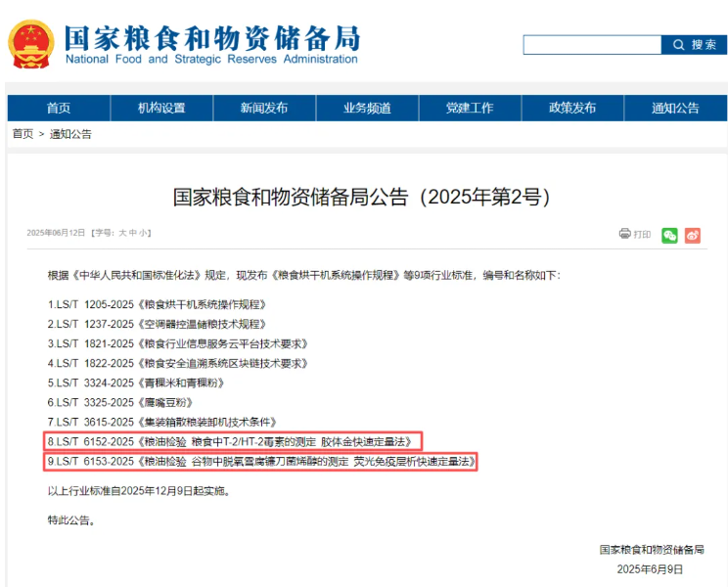
Task: Click the 特此公告 line
Action: pyautogui.click(x=72, y=520)
